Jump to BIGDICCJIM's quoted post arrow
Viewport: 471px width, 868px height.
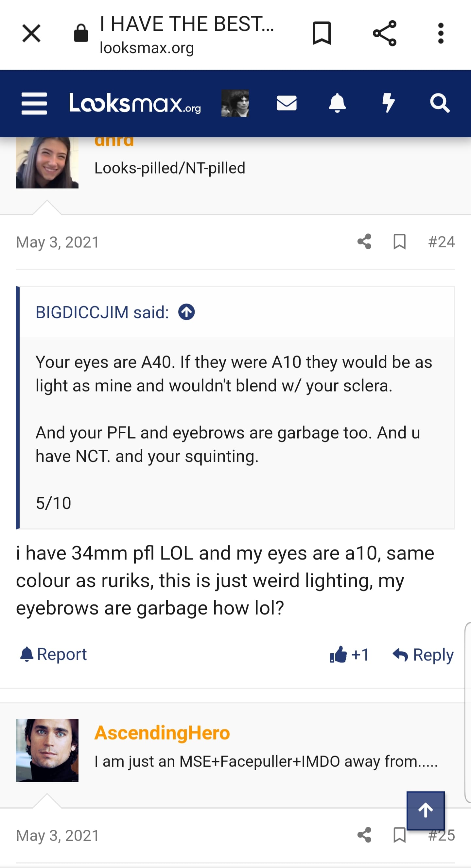(186, 312)
